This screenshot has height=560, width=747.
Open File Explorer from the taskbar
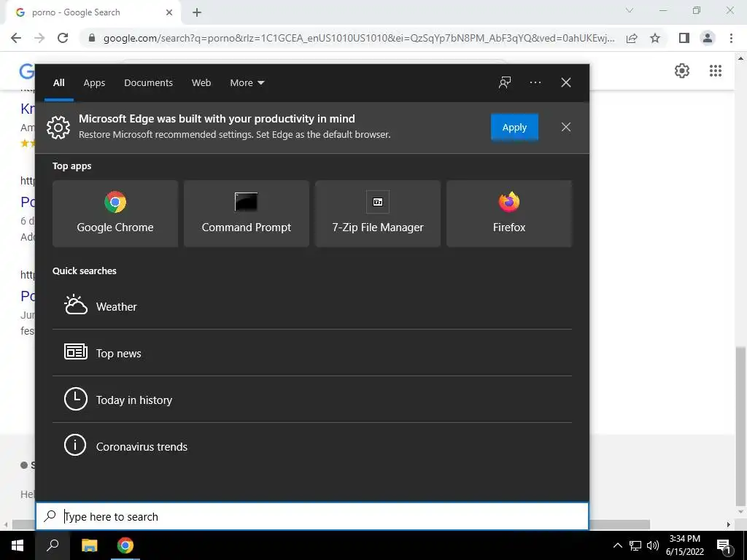(x=89, y=545)
